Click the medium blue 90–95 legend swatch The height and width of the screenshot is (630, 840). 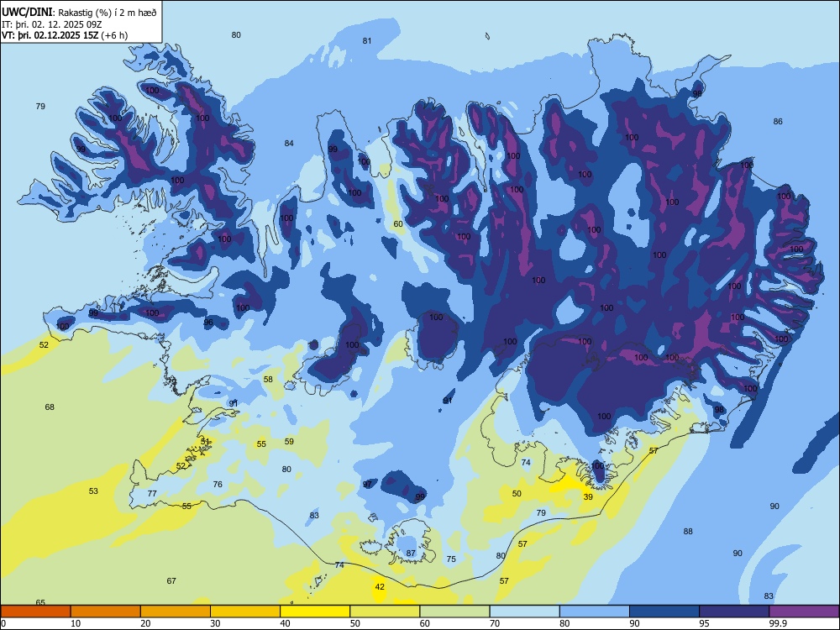[x=664, y=612]
